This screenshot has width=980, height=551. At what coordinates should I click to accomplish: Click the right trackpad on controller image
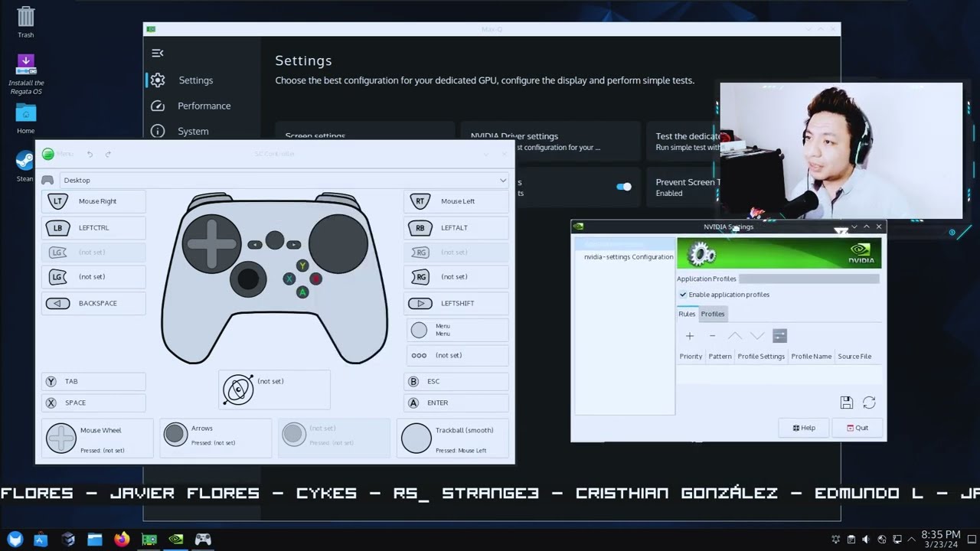point(338,244)
